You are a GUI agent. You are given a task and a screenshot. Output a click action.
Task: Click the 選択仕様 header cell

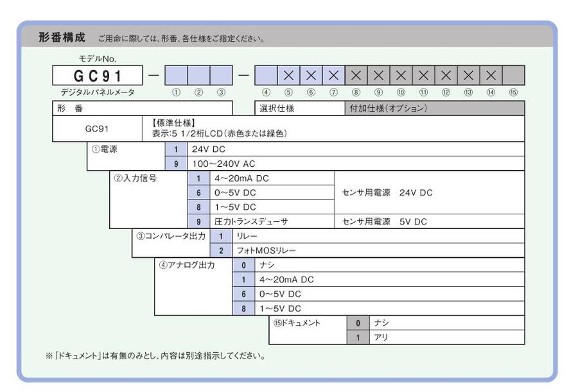pyautogui.click(x=299, y=108)
